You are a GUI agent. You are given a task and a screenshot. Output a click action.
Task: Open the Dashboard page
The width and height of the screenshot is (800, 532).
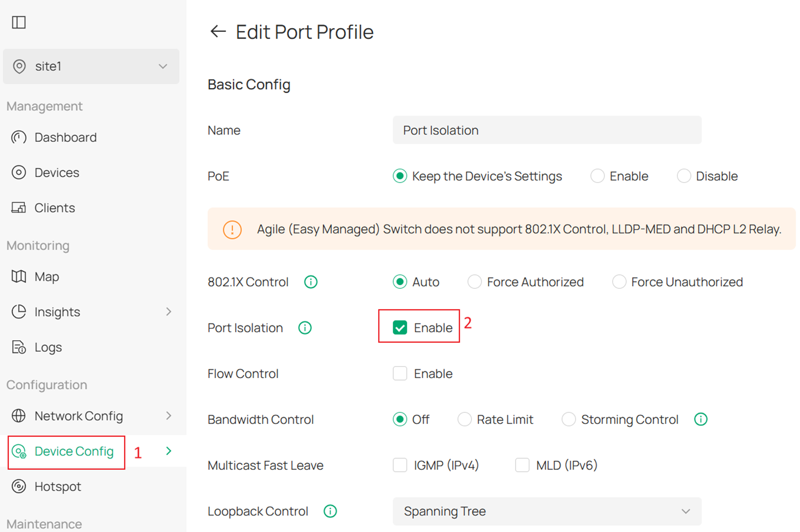tap(66, 137)
